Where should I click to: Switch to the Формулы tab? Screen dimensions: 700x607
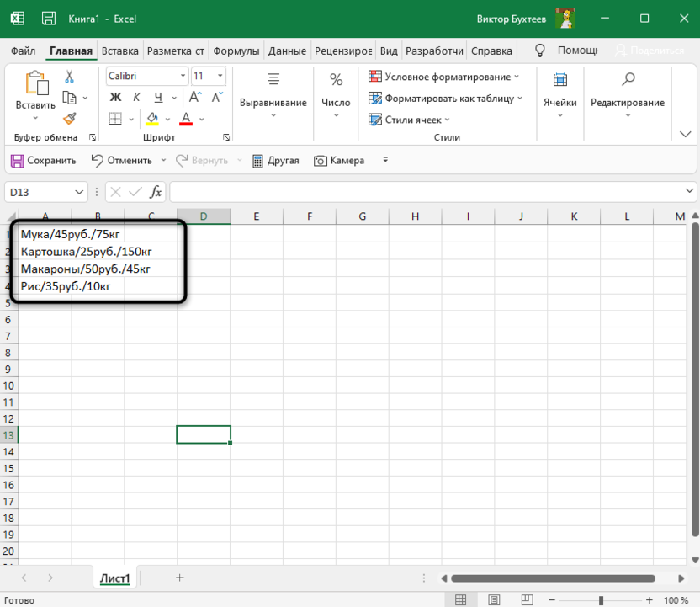tap(236, 51)
